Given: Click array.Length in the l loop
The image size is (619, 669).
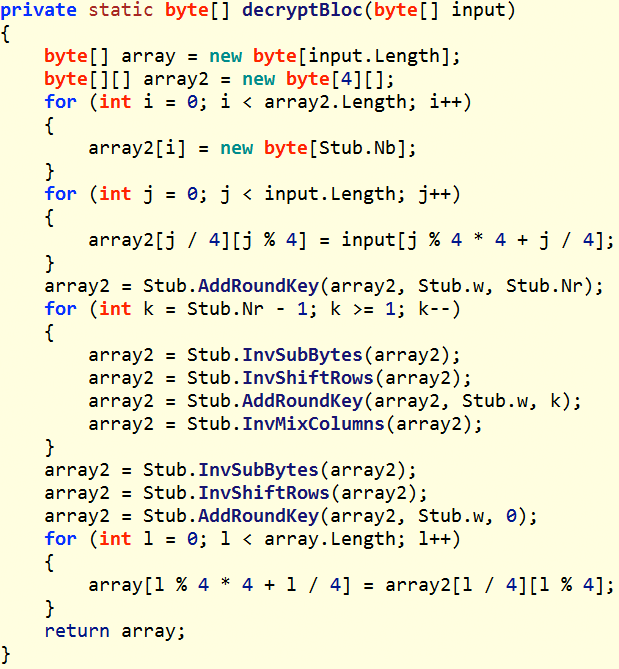Looking at the screenshot, I should pos(334,539).
